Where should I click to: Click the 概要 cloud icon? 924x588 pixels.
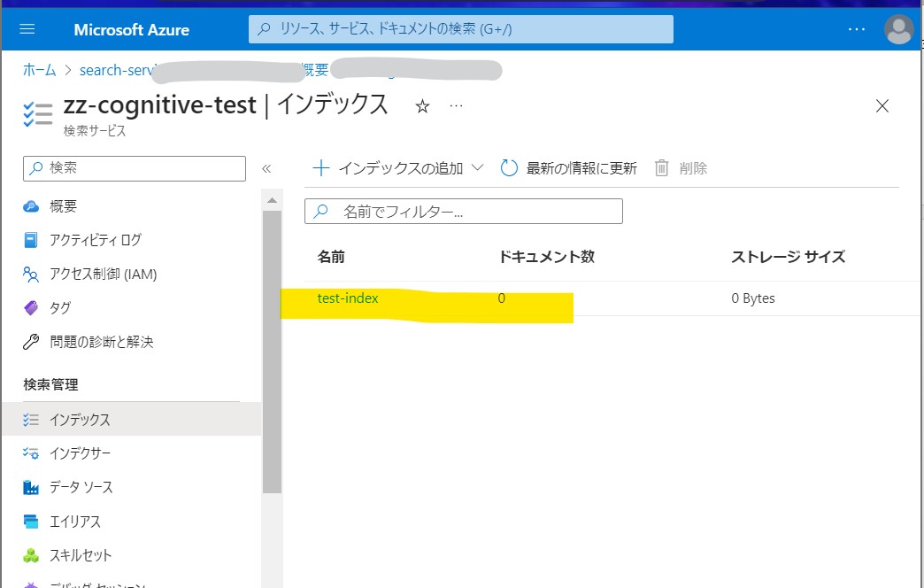pos(31,206)
